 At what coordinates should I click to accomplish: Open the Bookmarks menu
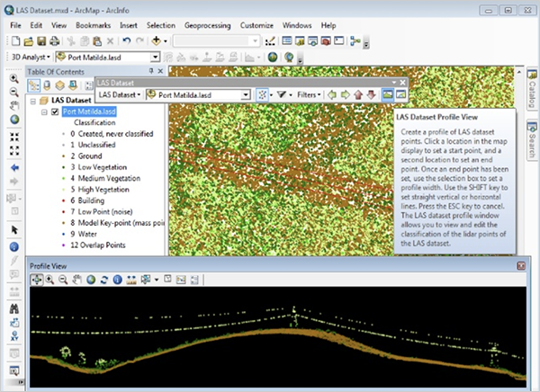point(94,25)
